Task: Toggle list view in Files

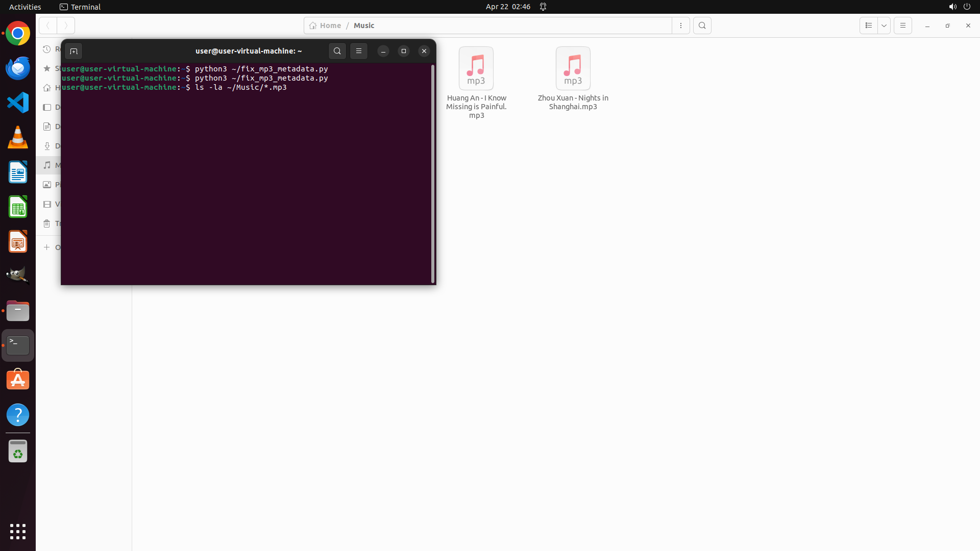Action: point(868,26)
